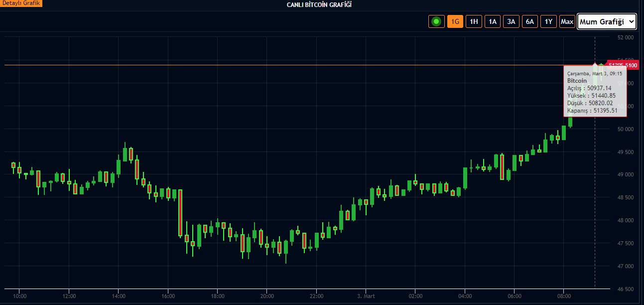644x305 pixels.
Task: Click the 46 500 price axis label
Action: (625, 289)
